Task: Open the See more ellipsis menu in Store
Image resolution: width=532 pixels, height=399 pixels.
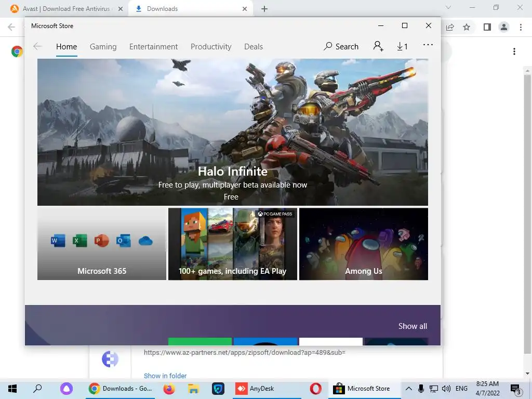Action: coord(428,45)
